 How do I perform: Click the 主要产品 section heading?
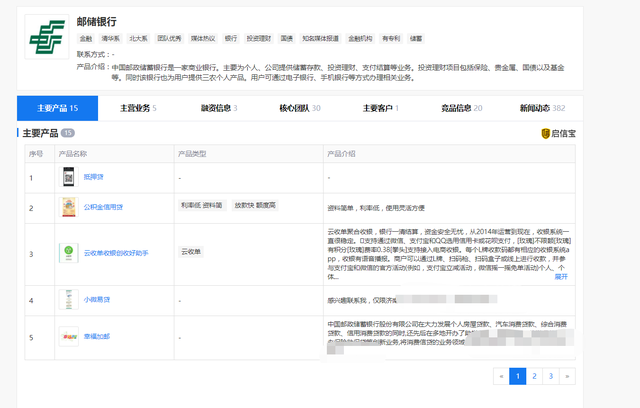point(40,133)
